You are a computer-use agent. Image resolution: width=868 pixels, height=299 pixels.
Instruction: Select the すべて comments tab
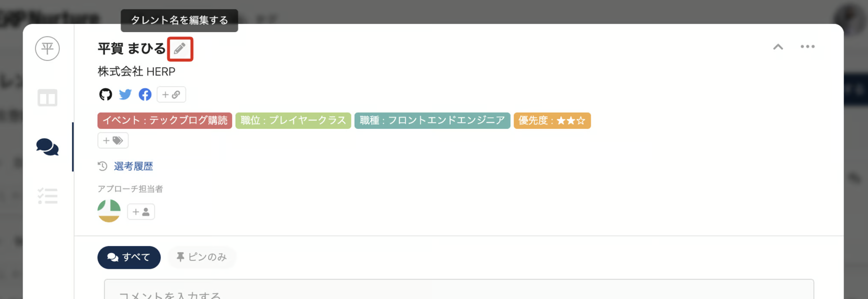pyautogui.click(x=129, y=257)
